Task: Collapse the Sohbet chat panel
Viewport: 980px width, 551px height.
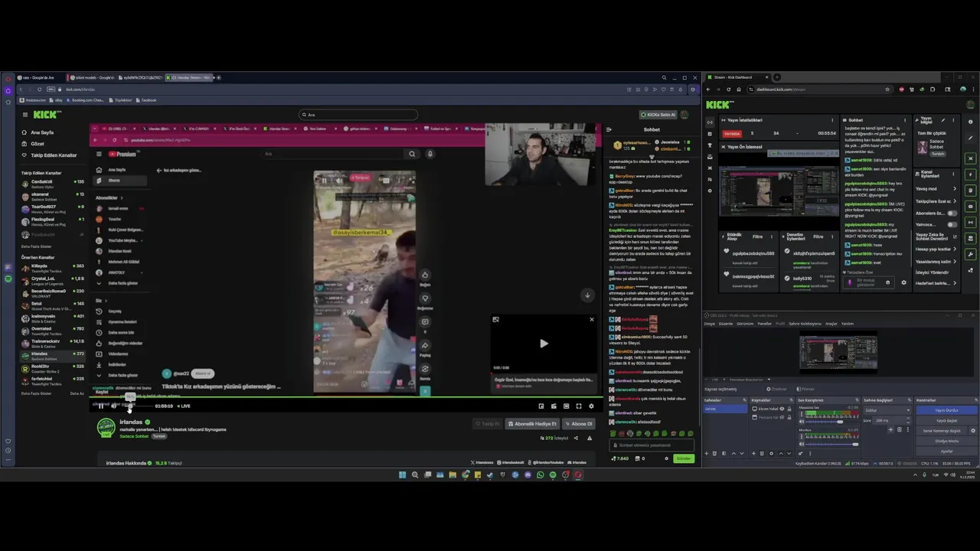Action: (x=609, y=129)
